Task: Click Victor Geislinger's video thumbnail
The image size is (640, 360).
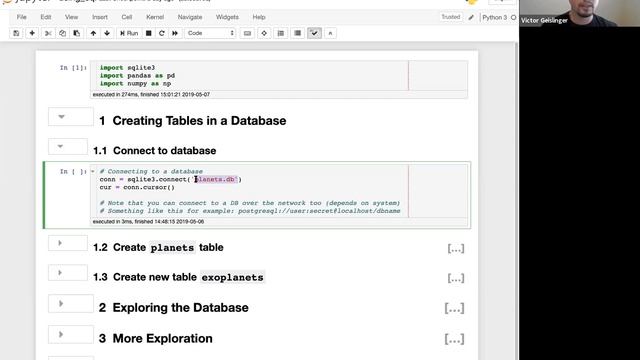Action: click(580, 13)
